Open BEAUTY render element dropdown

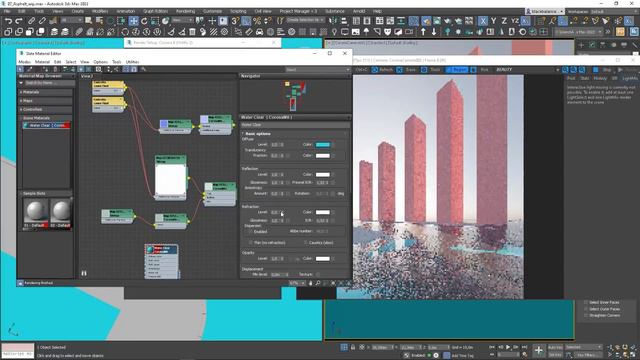click(x=527, y=70)
